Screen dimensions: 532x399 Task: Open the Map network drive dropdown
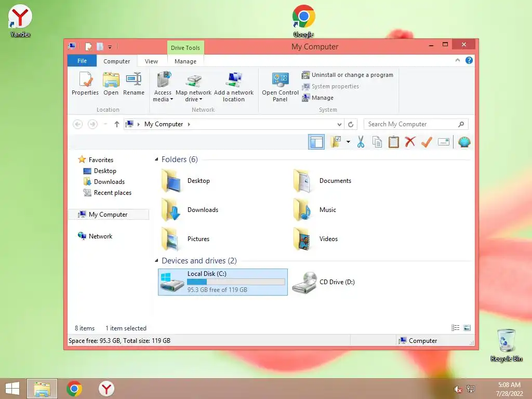(193, 87)
